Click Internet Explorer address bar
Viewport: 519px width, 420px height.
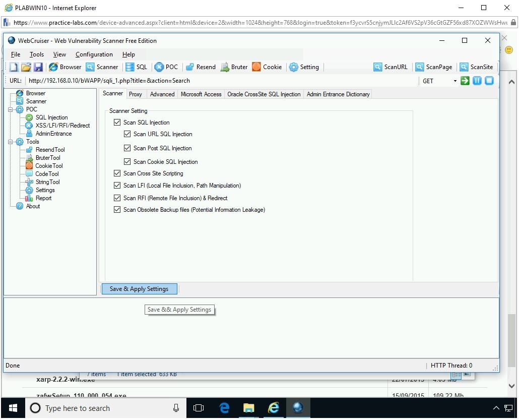[260, 23]
